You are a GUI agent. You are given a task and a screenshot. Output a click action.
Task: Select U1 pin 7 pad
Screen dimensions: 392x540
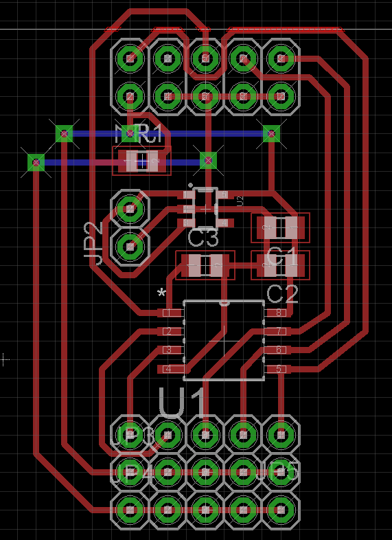pyautogui.click(x=279, y=332)
